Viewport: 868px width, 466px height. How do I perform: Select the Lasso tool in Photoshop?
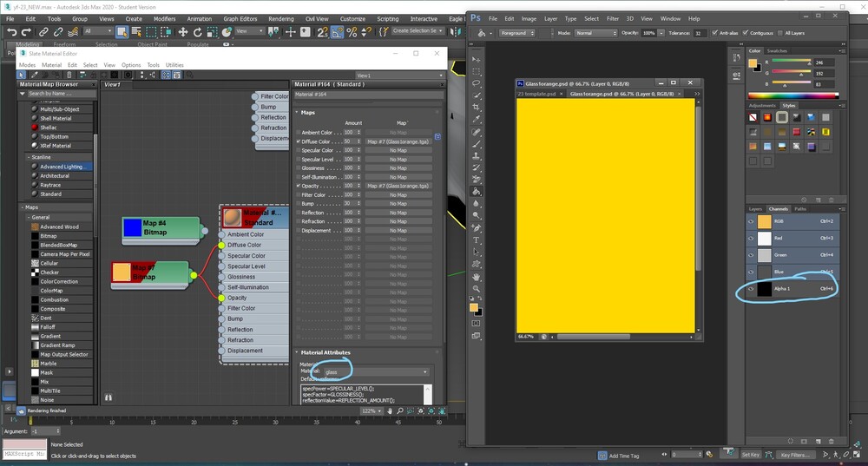(477, 83)
